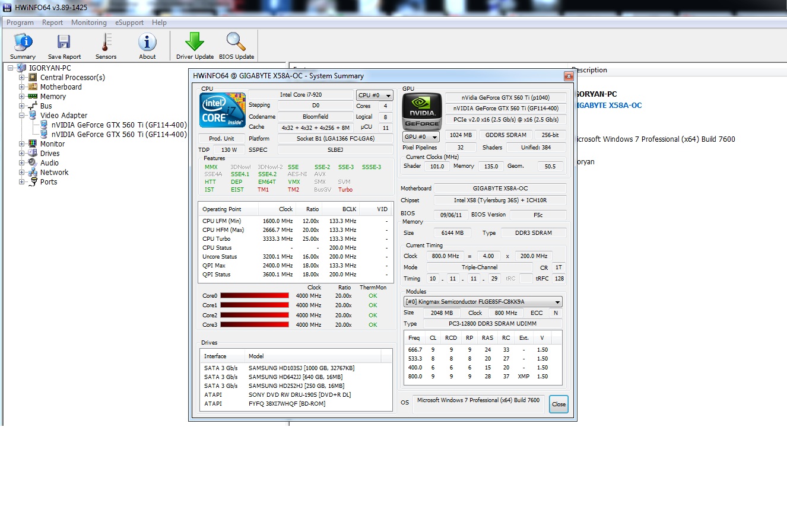Click the 1024 MB GPU memory field
The height and width of the screenshot is (532, 787).
pos(461,135)
